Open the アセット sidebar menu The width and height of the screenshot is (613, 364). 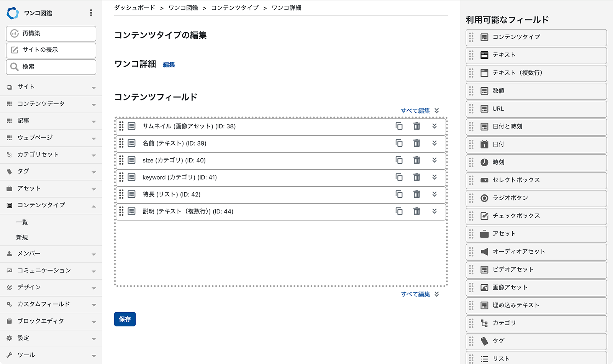pyautogui.click(x=51, y=189)
